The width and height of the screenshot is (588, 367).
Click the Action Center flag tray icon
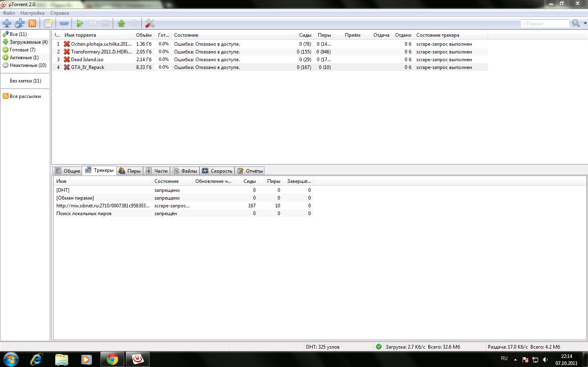tap(525, 359)
